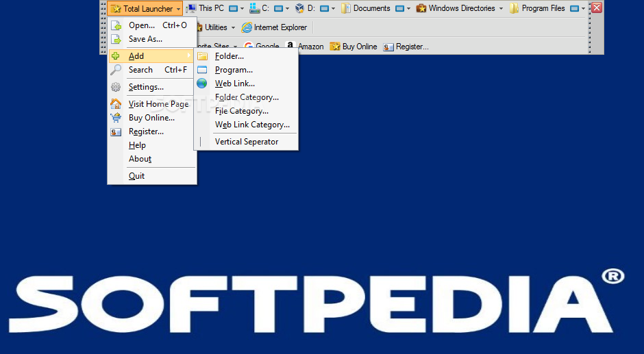Open the C: drive shortcut
This screenshot has height=354, width=644.
(x=259, y=8)
